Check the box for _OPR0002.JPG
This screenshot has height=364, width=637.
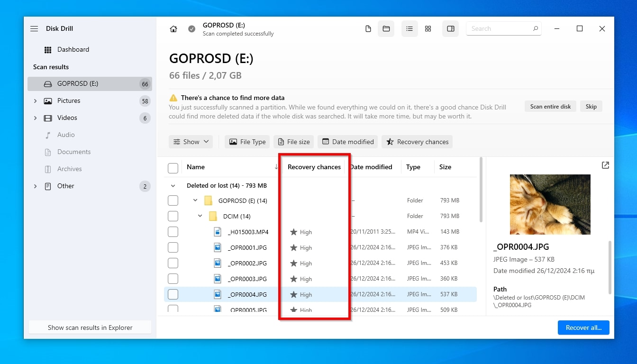[173, 263]
